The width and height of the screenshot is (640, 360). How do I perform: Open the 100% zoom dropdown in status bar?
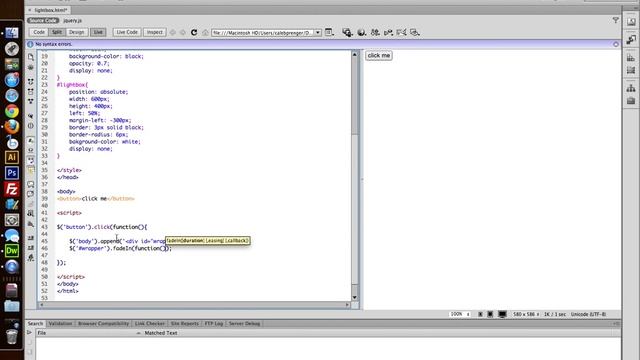pos(460,314)
